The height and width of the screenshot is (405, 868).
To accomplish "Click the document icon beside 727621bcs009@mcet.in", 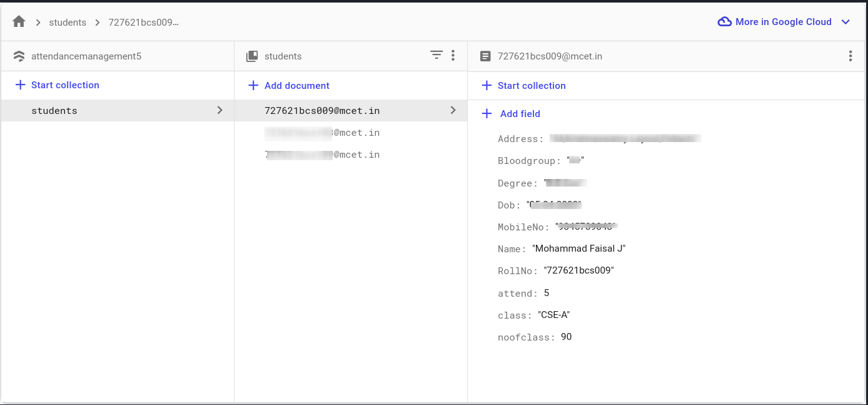I will pos(486,56).
